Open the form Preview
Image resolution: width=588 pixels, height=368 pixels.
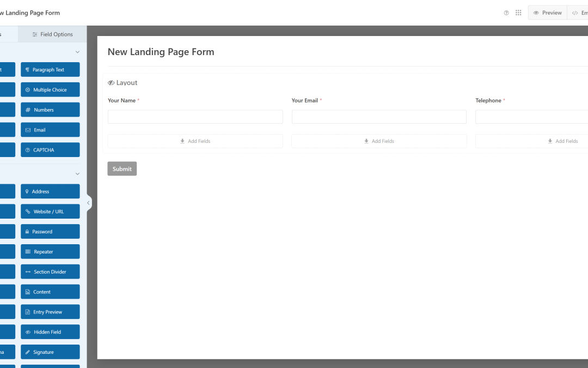[547, 12]
